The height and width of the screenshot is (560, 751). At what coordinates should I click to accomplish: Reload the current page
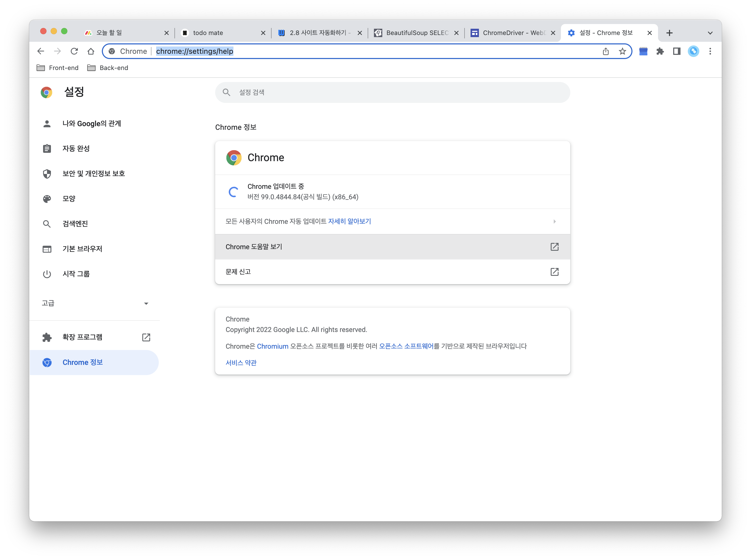(74, 51)
